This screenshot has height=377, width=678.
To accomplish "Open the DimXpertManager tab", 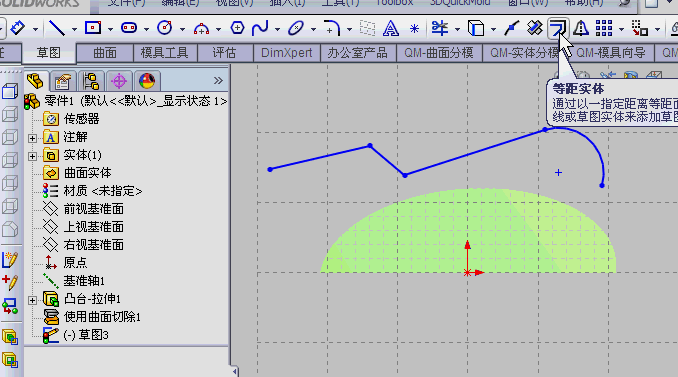I will coord(119,81).
